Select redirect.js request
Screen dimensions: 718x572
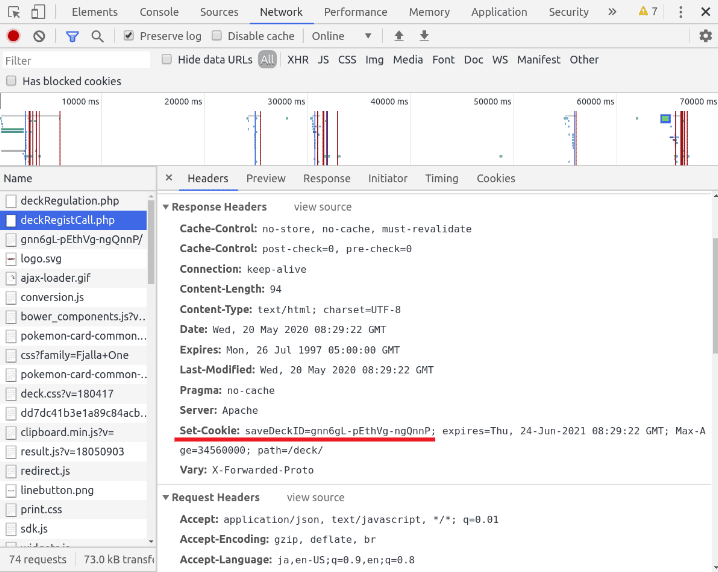point(74,471)
